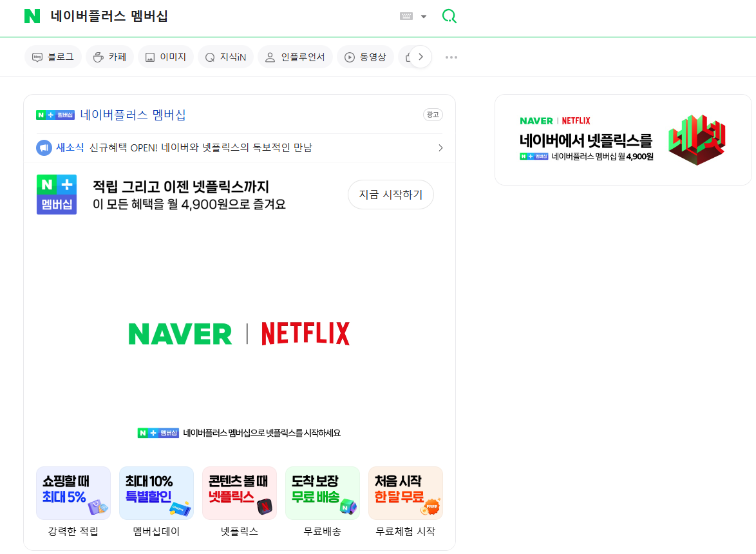Viewport: 756px width, 554px height.
Task: Click the 멤버십데이 label
Action: coord(156,531)
